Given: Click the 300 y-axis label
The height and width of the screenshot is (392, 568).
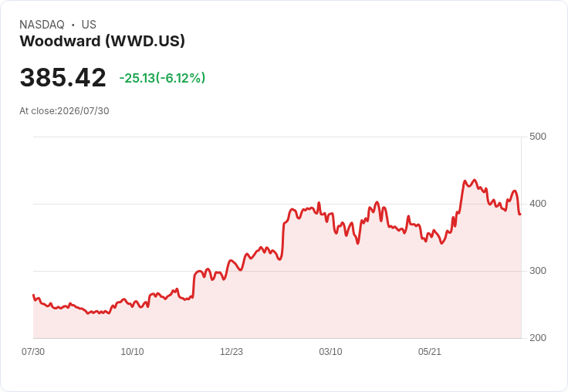Looking at the screenshot, I should point(538,271).
